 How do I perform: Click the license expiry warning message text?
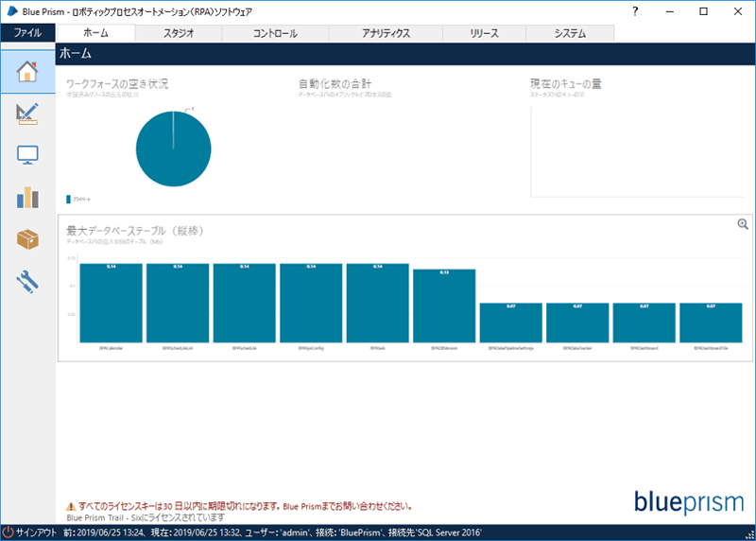(x=246, y=506)
